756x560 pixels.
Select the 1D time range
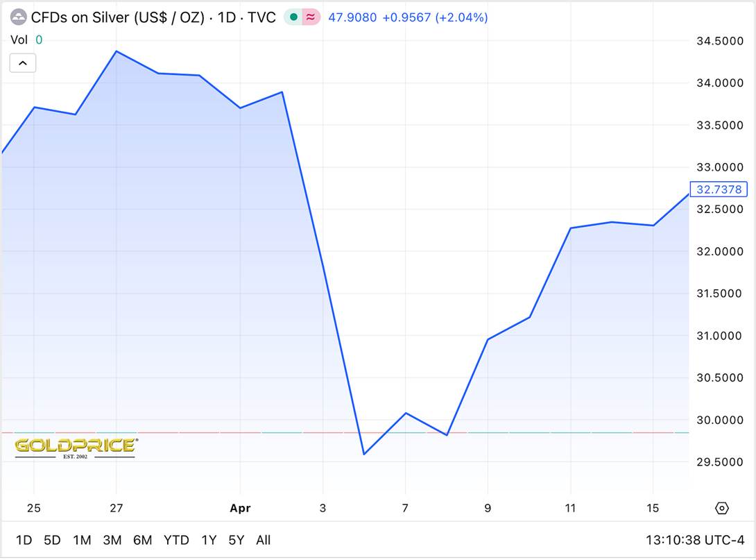24,541
